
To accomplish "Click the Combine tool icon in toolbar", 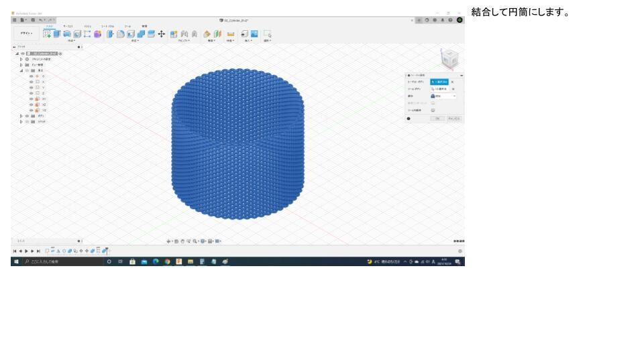I will click(x=141, y=34).
